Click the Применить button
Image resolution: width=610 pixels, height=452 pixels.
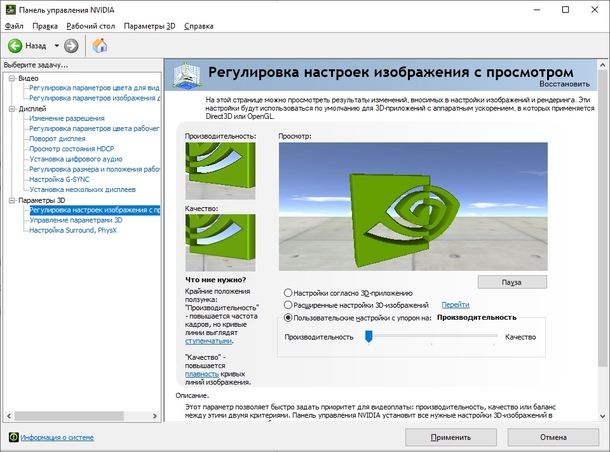[x=451, y=437]
